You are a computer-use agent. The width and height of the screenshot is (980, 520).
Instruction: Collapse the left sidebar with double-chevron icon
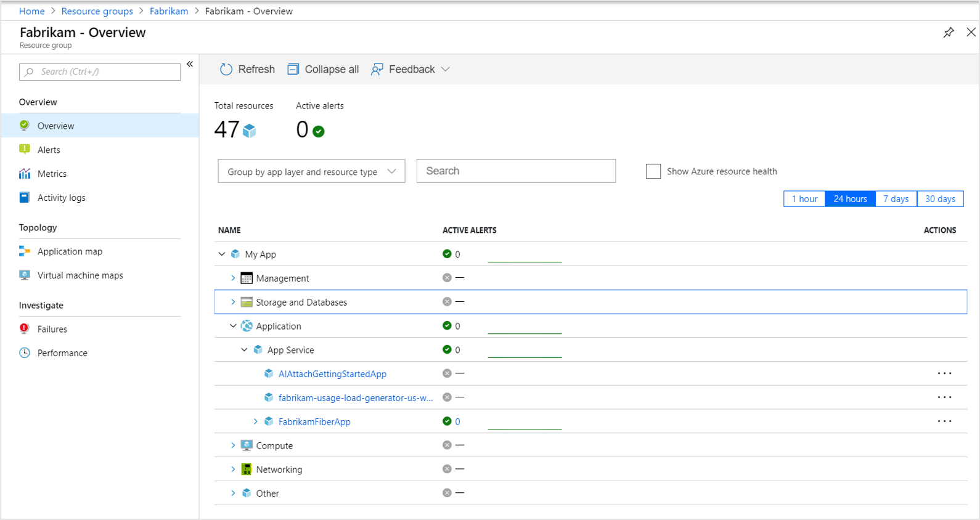click(190, 64)
